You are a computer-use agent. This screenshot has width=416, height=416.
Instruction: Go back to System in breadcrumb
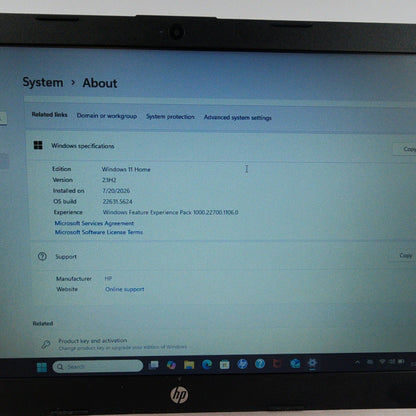click(x=43, y=82)
